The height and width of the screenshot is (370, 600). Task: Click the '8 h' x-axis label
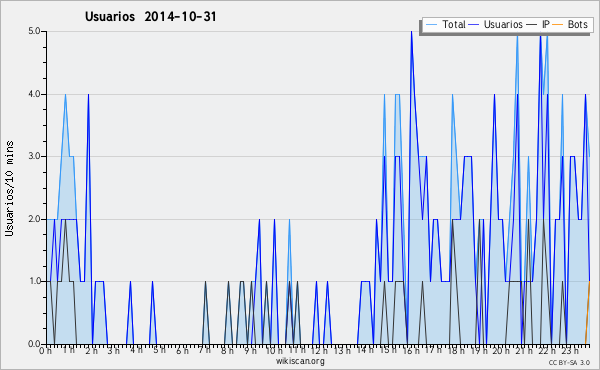[x=227, y=350]
